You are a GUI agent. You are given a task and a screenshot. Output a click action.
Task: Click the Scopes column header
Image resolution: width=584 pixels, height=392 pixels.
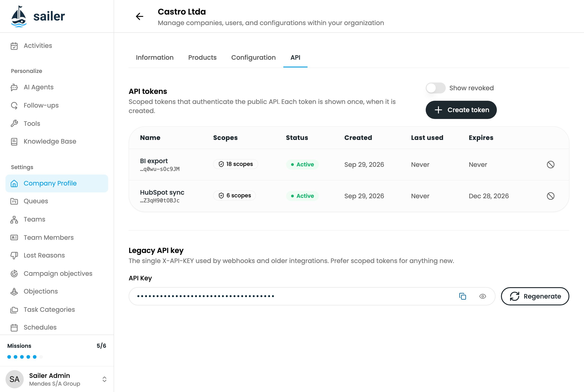point(225,138)
